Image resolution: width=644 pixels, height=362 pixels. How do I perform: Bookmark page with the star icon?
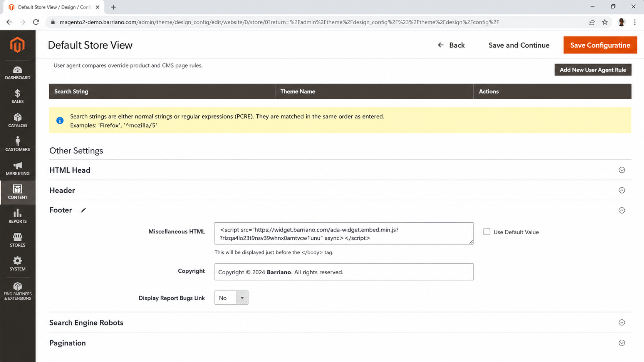[x=605, y=22]
